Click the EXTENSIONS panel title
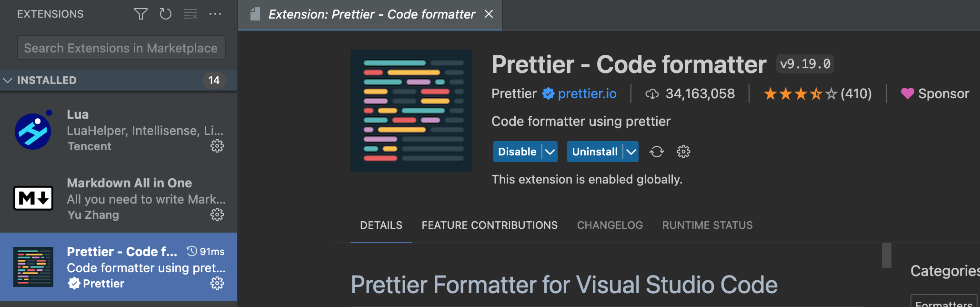The height and width of the screenshot is (307, 980). [x=50, y=14]
